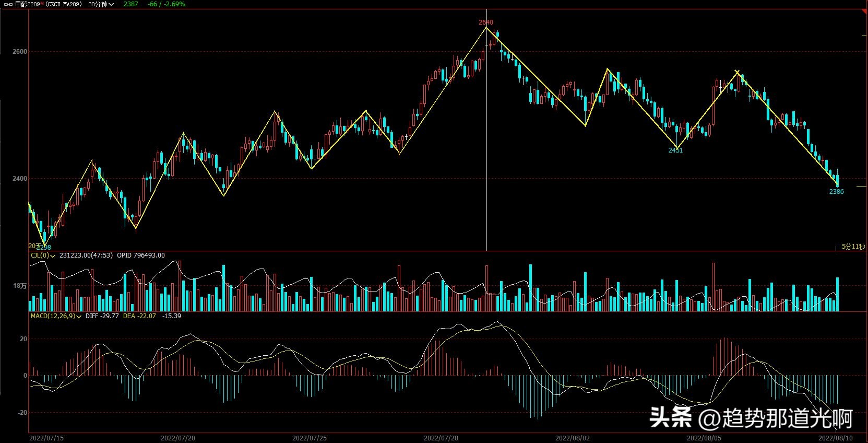Click the 2451 low price label
Viewport: 868px width, 443px height.
[675, 150]
